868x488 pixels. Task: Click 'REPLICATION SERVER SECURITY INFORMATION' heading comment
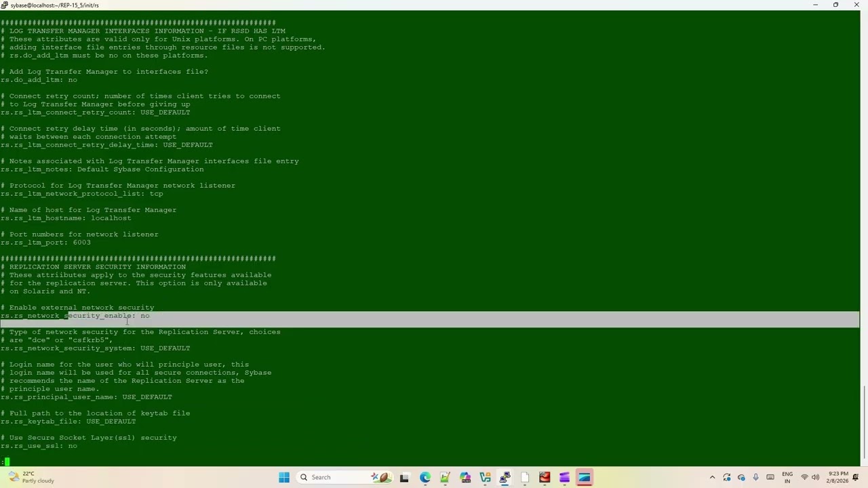pyautogui.click(x=98, y=267)
